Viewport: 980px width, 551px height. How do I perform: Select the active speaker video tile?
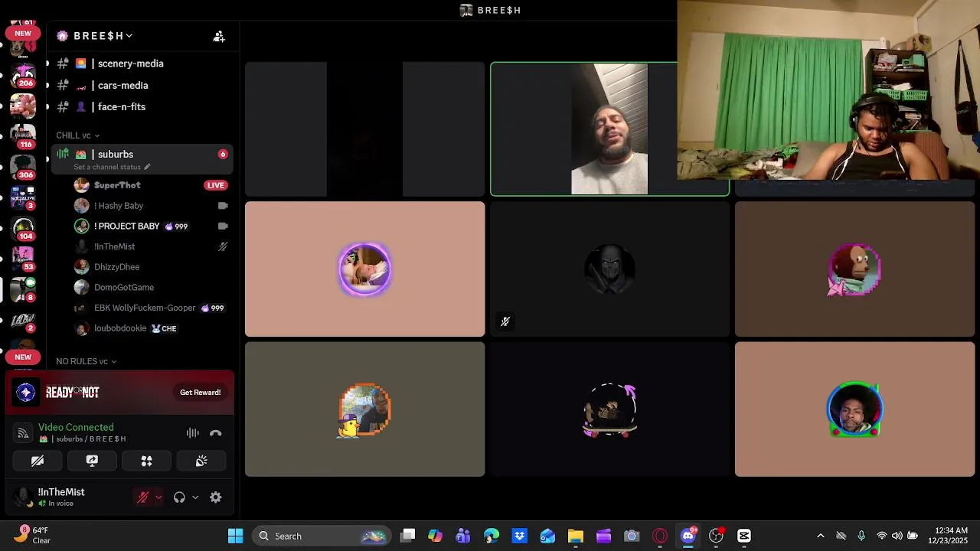point(609,129)
